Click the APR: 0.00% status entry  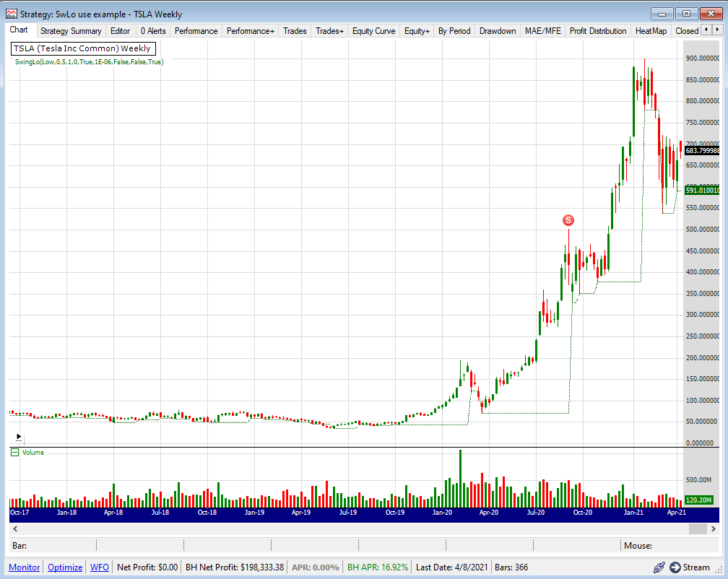315,567
